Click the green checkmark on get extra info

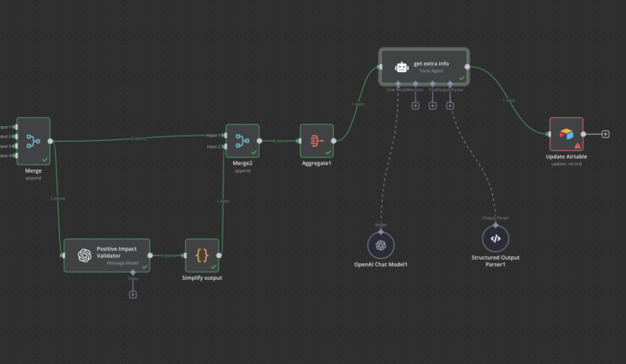[462, 78]
